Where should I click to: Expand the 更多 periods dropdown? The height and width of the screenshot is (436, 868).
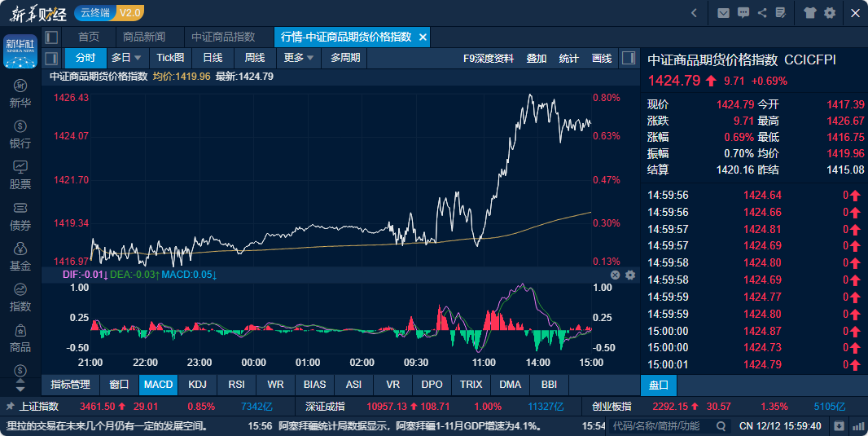(299, 58)
